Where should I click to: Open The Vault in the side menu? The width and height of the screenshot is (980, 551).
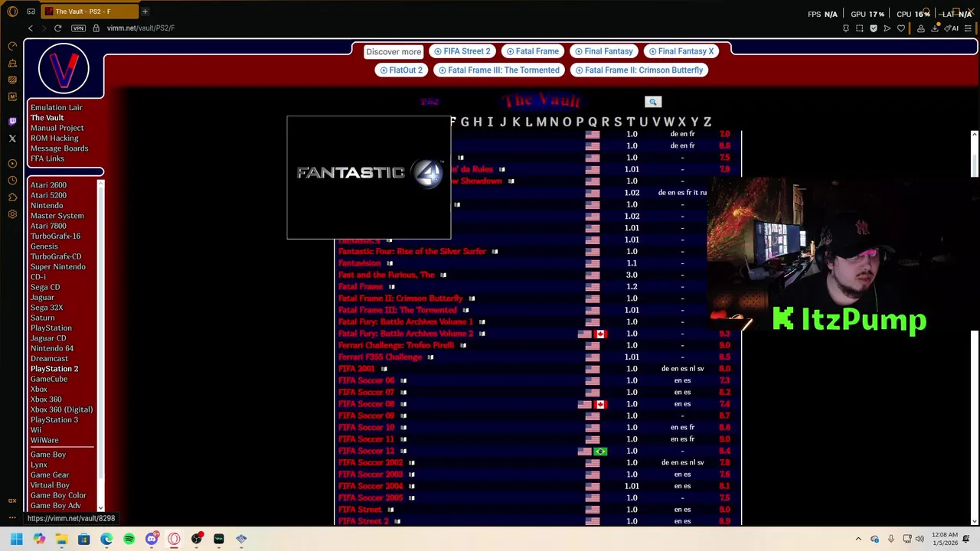(x=47, y=118)
